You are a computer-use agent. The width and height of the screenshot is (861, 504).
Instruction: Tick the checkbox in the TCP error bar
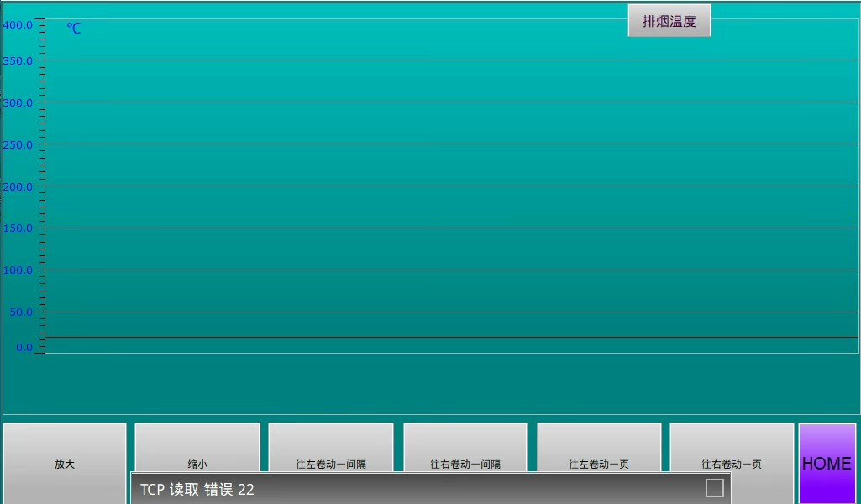[714, 488]
